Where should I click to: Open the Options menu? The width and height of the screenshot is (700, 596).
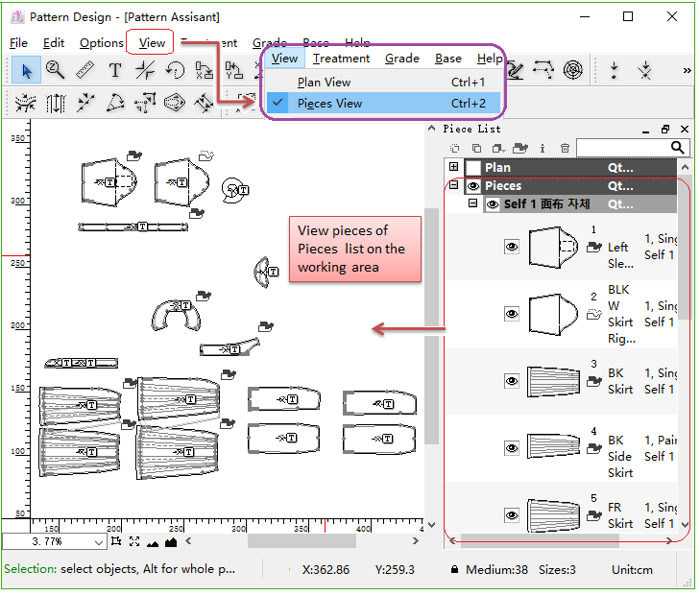coord(101,43)
